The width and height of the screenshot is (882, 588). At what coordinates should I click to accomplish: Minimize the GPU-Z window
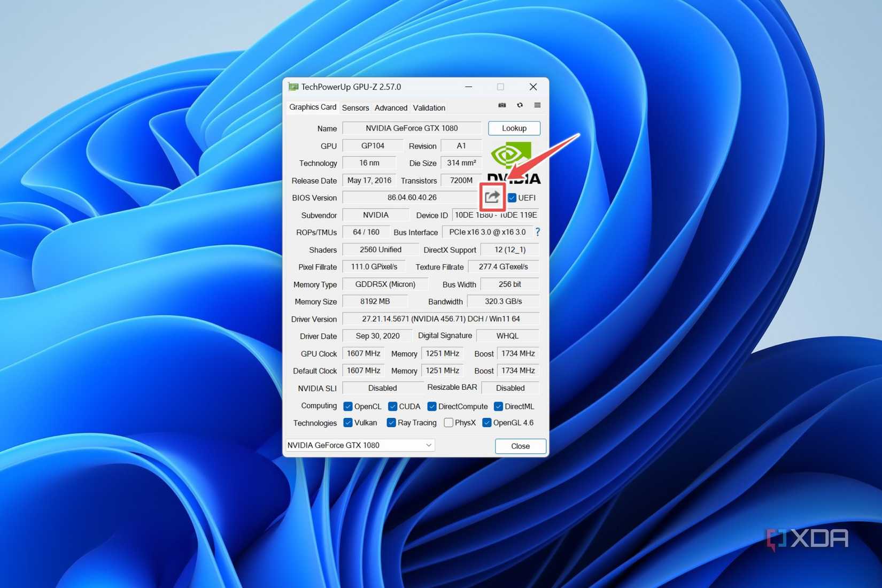click(x=468, y=87)
